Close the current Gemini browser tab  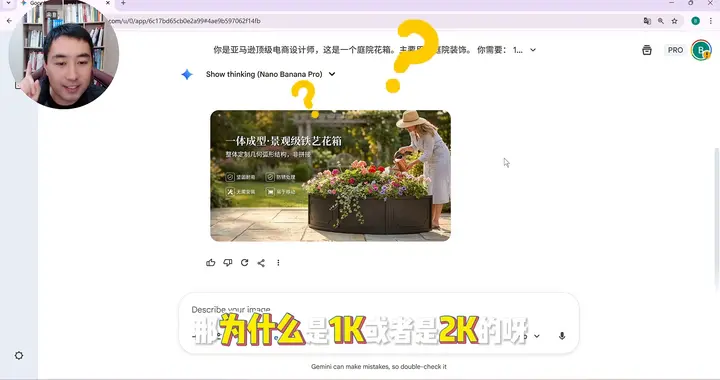[108, 3]
